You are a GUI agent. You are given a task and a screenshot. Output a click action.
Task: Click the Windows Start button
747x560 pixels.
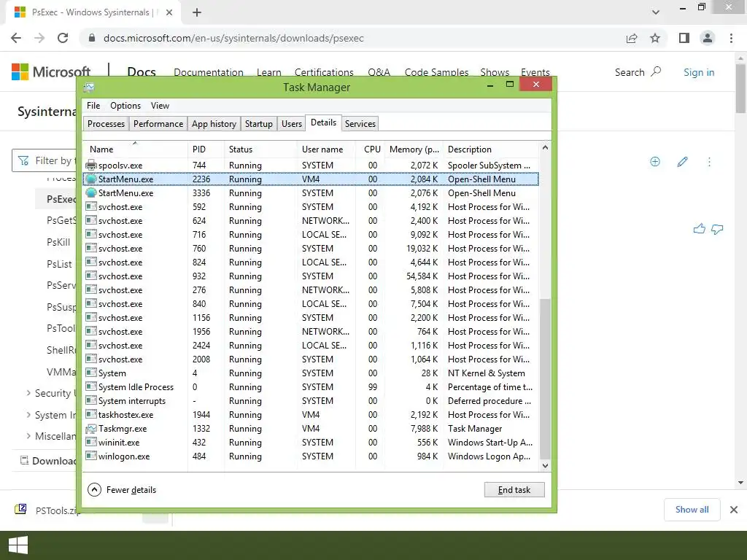18,545
